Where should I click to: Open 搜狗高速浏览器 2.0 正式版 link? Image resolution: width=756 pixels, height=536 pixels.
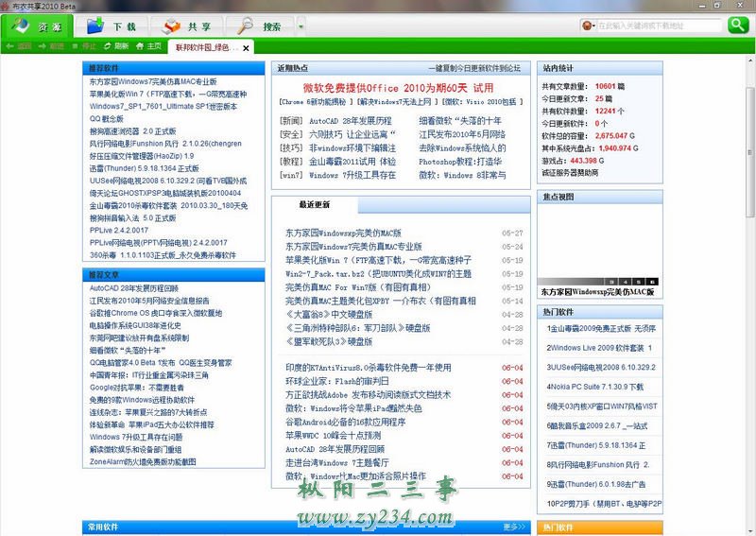[x=132, y=131]
